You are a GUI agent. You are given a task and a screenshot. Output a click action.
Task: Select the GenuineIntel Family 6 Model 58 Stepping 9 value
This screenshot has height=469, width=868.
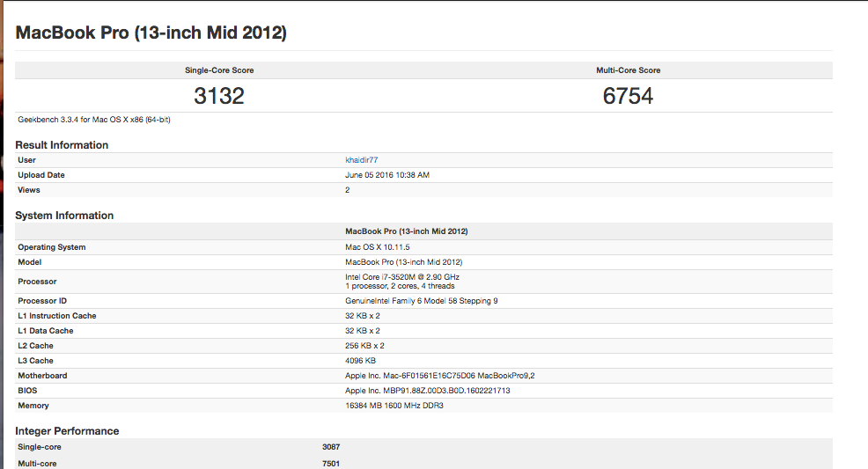point(422,301)
